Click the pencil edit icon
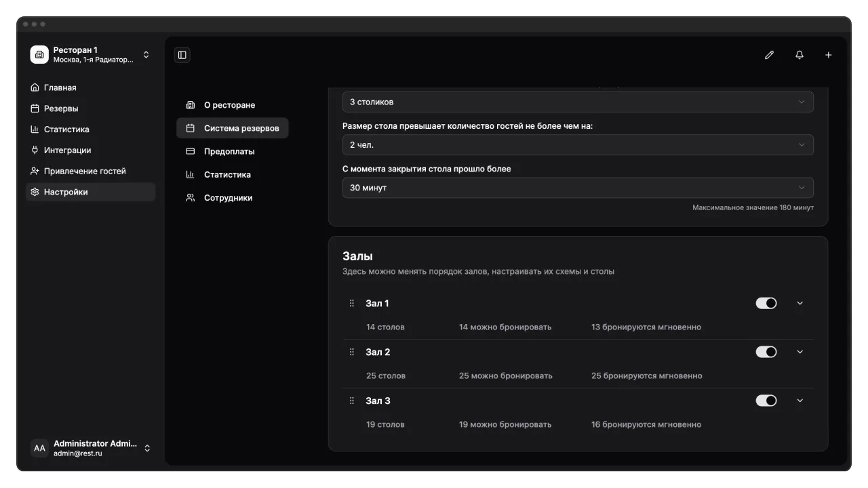Viewport: 868px width, 488px height. [769, 55]
